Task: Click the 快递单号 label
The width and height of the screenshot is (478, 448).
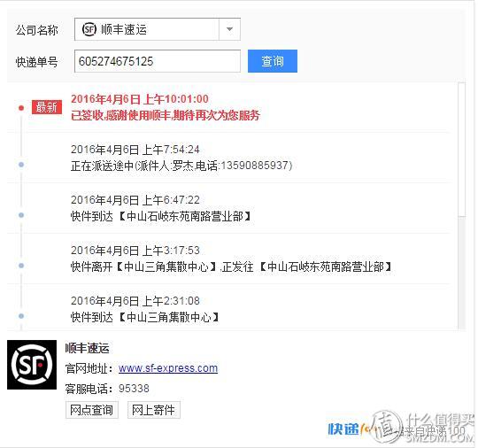Action: [37, 62]
